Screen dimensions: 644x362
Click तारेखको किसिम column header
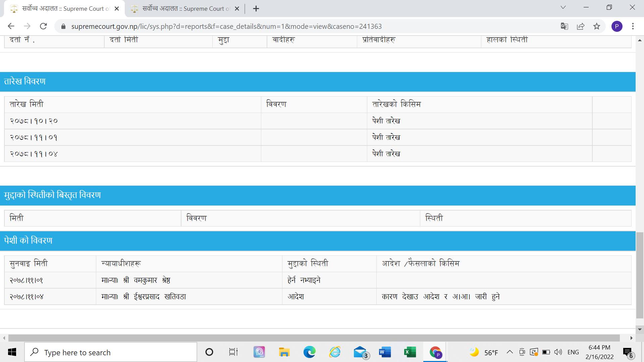coord(396,104)
